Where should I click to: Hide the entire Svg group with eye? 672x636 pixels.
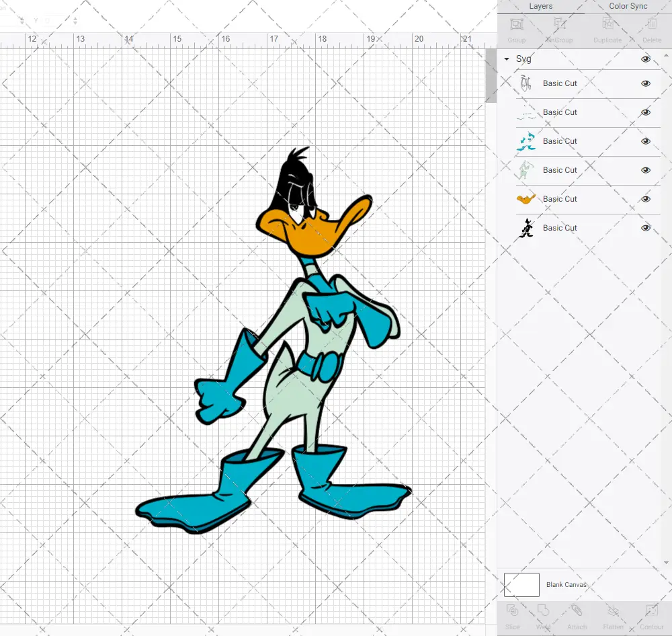pos(645,59)
